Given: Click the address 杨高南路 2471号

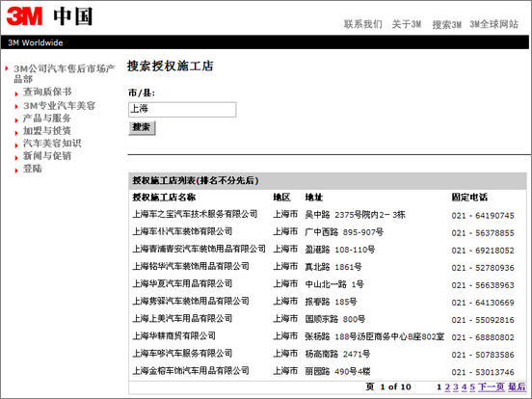Looking at the screenshot, I should click(x=337, y=354).
